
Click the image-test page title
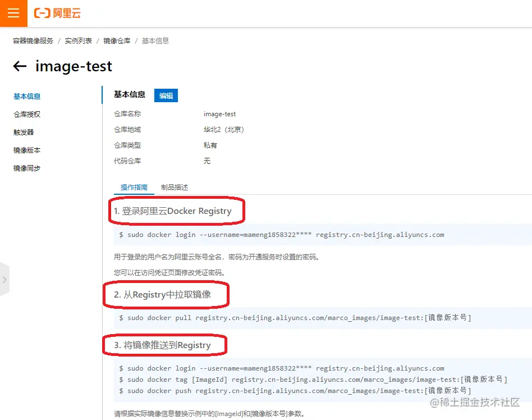(x=74, y=66)
